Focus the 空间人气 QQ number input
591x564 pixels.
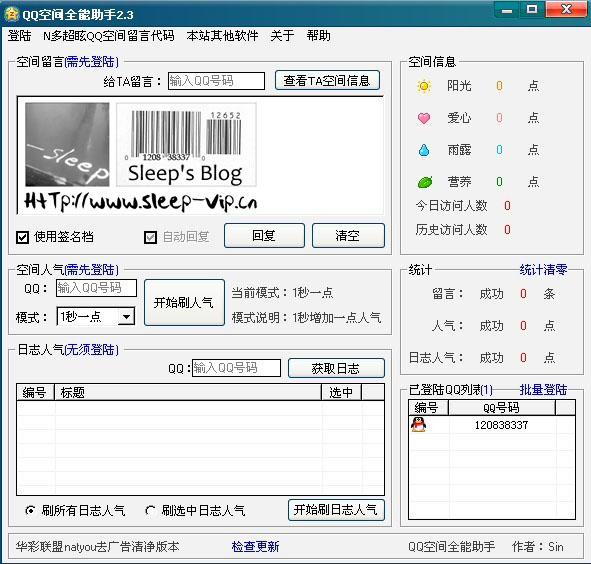(96, 288)
